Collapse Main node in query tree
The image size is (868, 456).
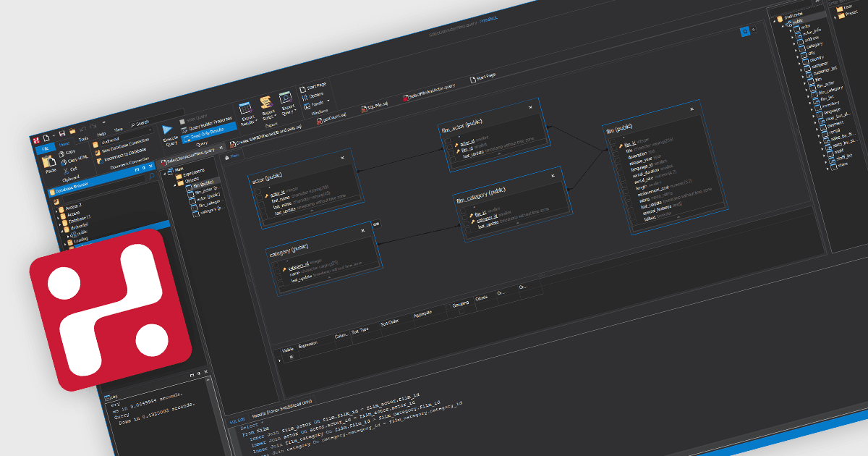tap(165, 174)
